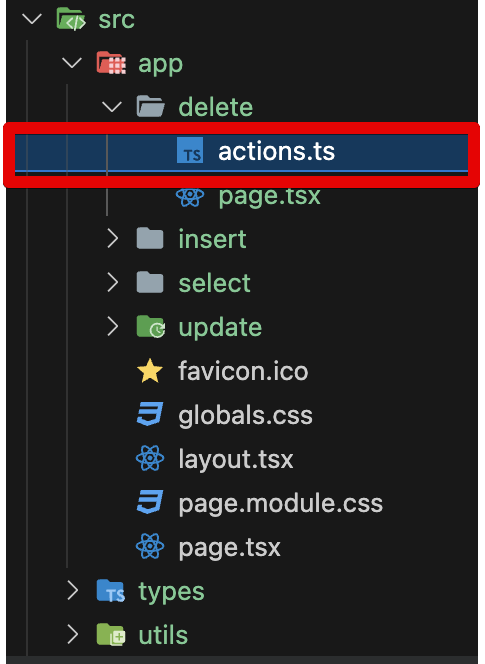Image resolution: width=485 pixels, height=664 pixels.
Task: Click the TypeScript icon beside actions.ts
Action: [x=190, y=150]
